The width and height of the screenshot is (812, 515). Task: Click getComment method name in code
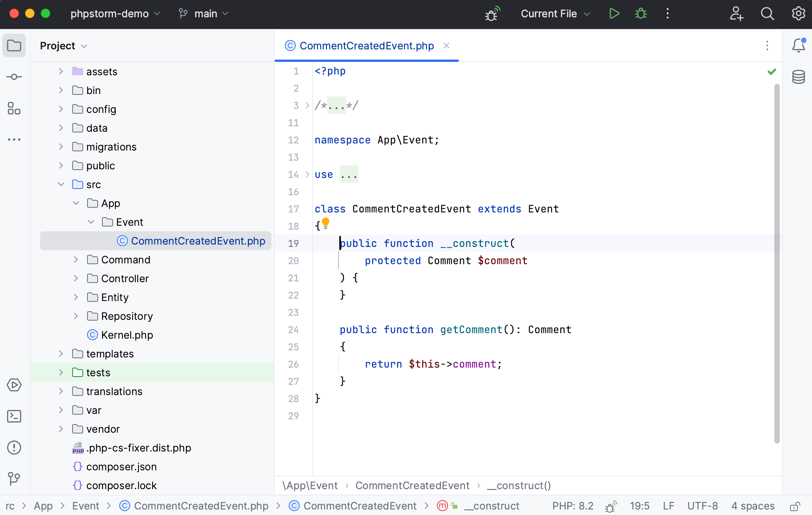pos(471,330)
